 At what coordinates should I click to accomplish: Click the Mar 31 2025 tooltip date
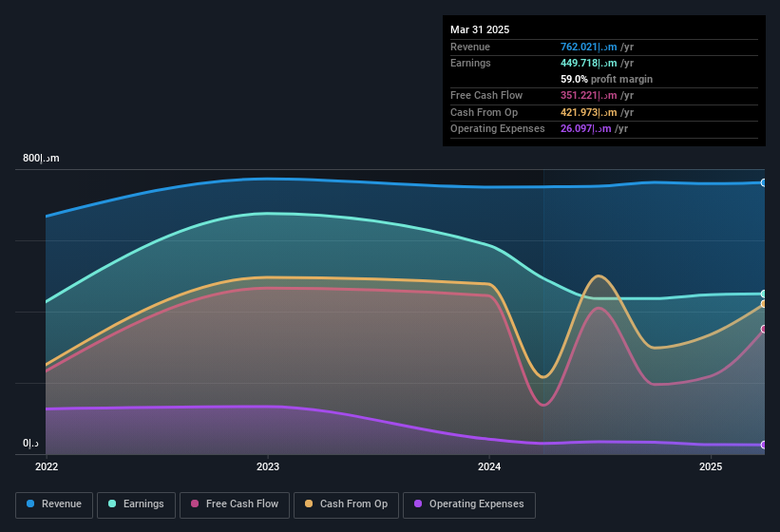click(480, 29)
